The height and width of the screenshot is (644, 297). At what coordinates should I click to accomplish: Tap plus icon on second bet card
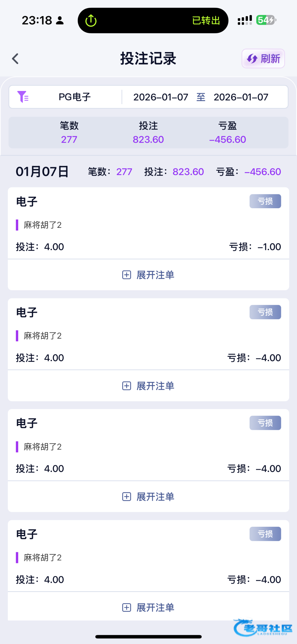pyautogui.click(x=127, y=386)
